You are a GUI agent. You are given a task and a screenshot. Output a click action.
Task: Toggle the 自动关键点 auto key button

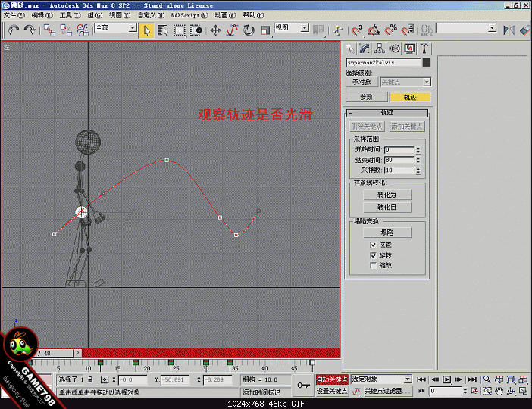[x=332, y=379]
